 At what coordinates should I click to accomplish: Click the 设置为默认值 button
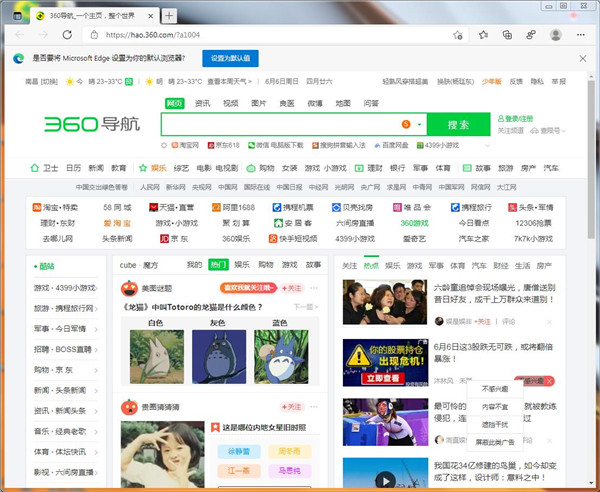[231, 58]
